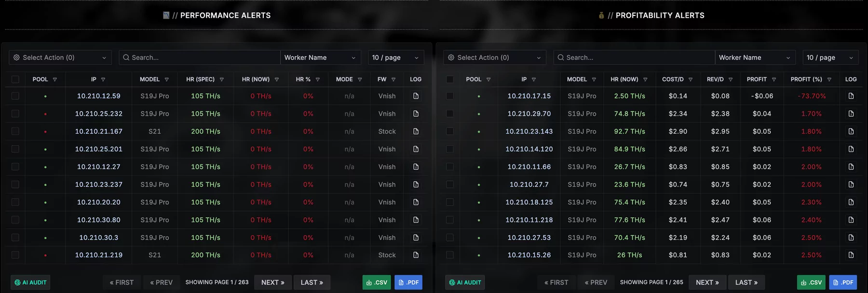868x293 pixels.
Task: Open log file for 10.210.12.27
Action: tap(416, 167)
